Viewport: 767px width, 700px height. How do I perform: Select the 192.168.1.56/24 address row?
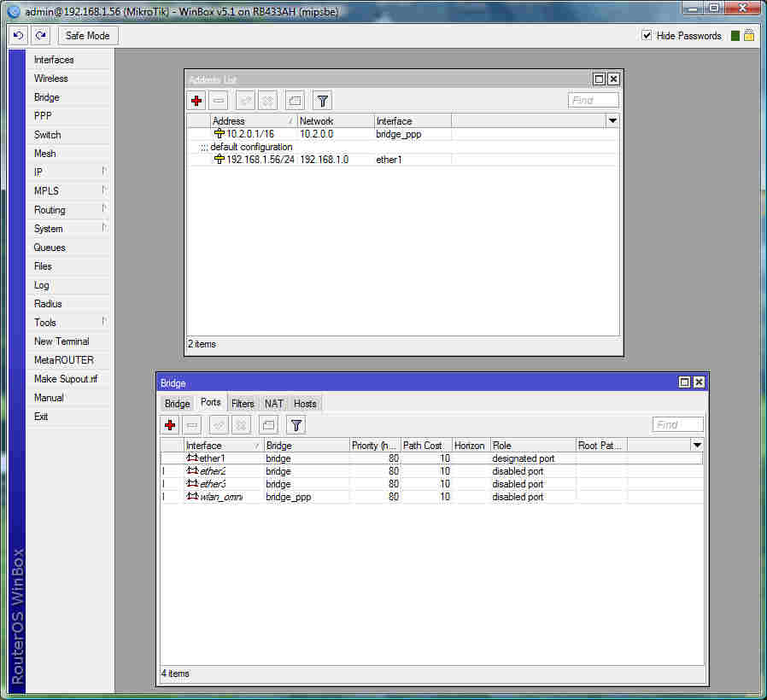point(402,160)
